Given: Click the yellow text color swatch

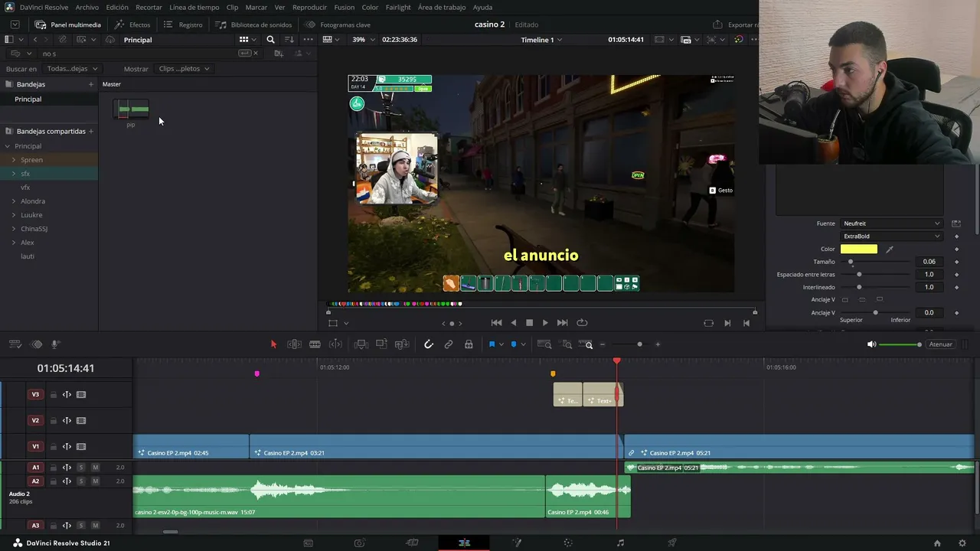Looking at the screenshot, I should point(859,249).
